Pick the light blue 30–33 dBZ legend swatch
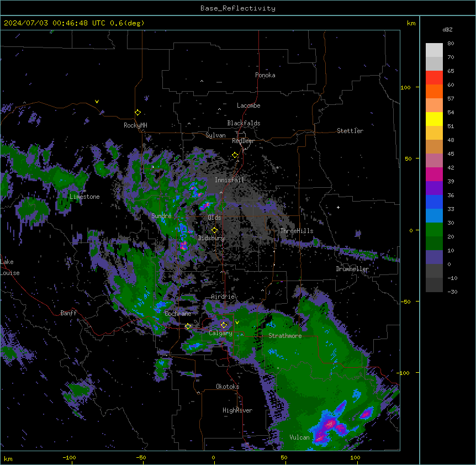476x465 pixels. click(x=434, y=216)
